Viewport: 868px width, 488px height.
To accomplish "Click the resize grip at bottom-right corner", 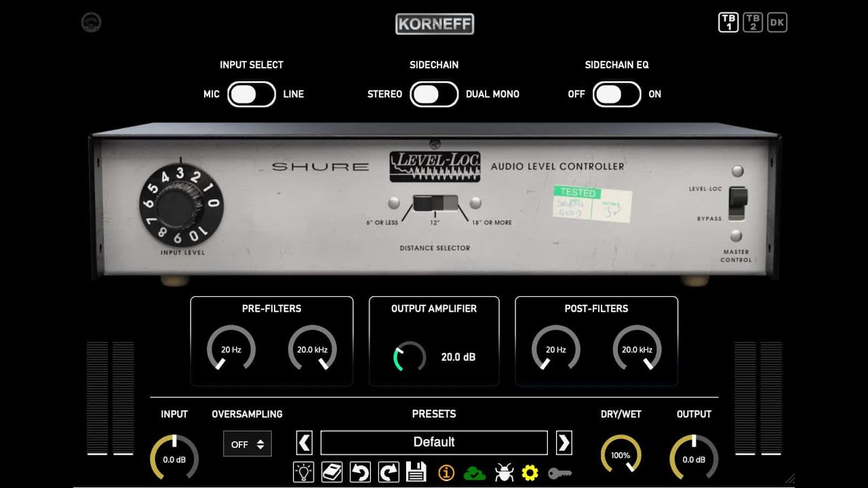I will click(x=789, y=479).
